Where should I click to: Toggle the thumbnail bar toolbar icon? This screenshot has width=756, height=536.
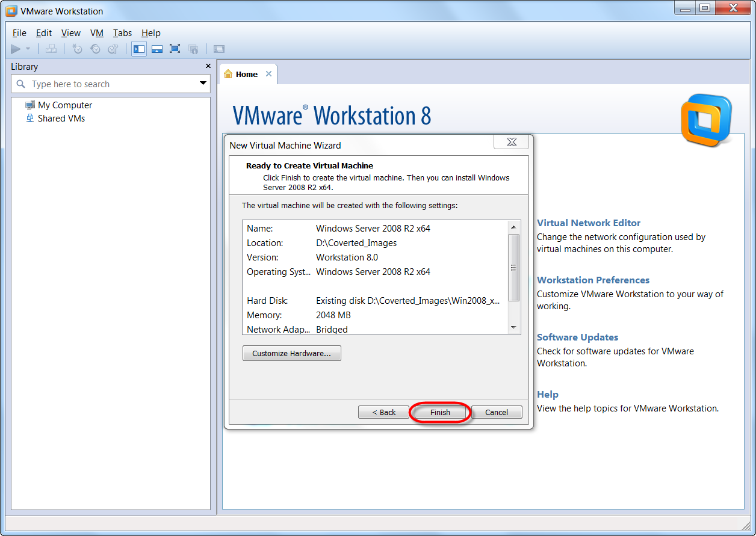[157, 49]
